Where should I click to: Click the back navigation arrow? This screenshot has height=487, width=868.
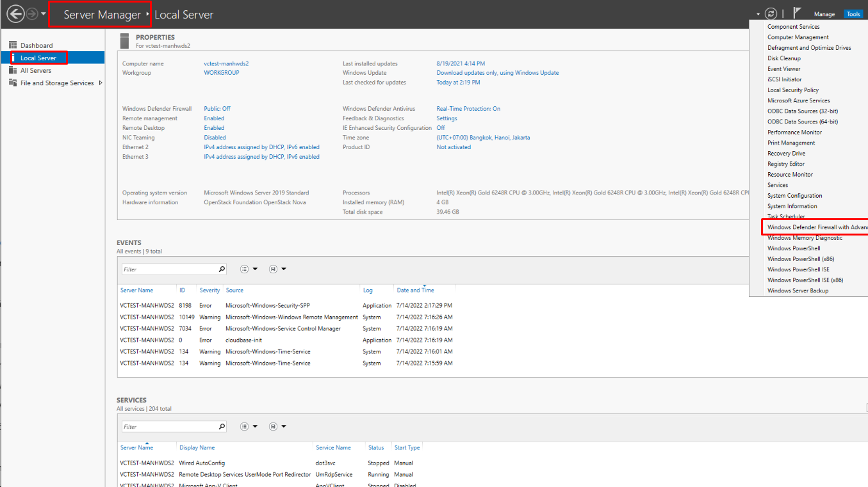pyautogui.click(x=15, y=13)
